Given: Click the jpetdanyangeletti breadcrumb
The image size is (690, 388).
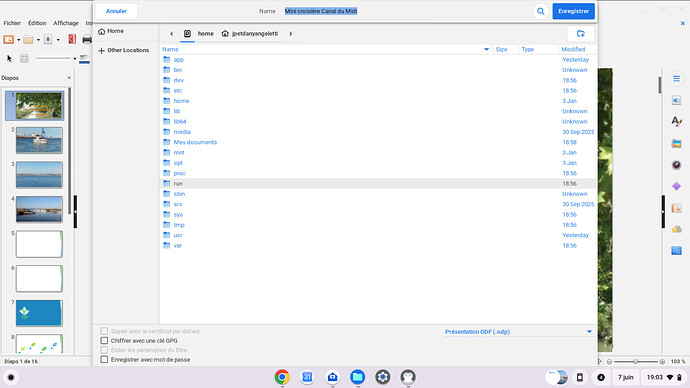Looking at the screenshot, I should 250,33.
